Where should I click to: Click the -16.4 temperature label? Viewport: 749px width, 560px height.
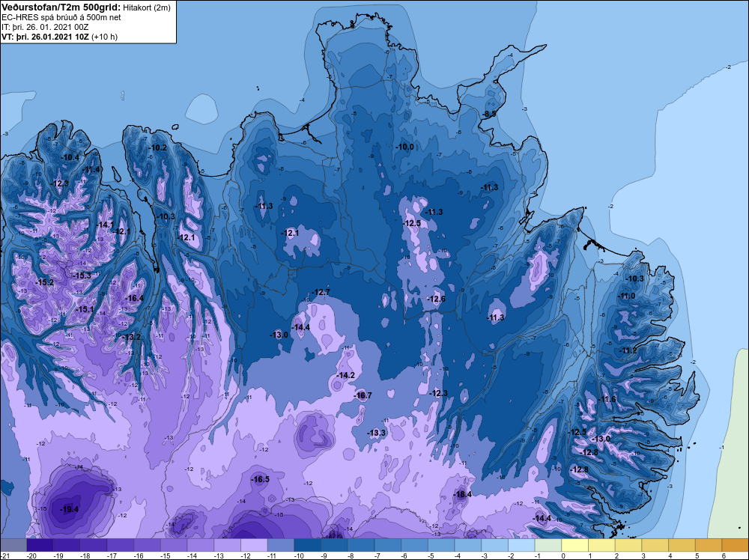coord(134,299)
